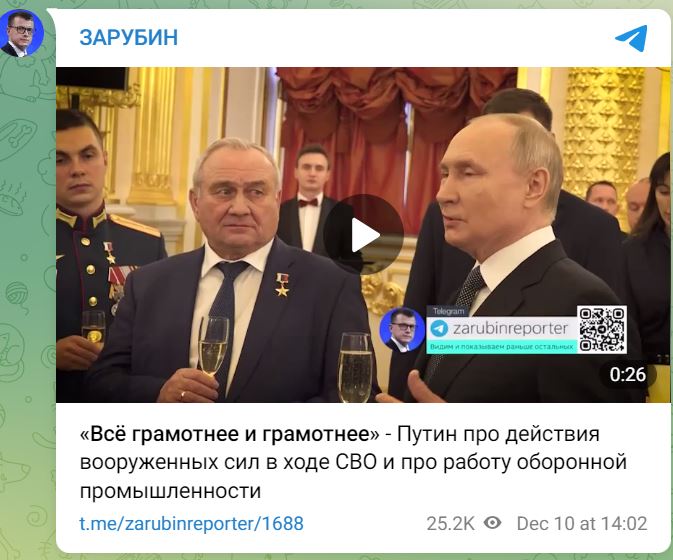The image size is (673, 560).
Task: Play the embedded Putin video
Action: [364, 234]
